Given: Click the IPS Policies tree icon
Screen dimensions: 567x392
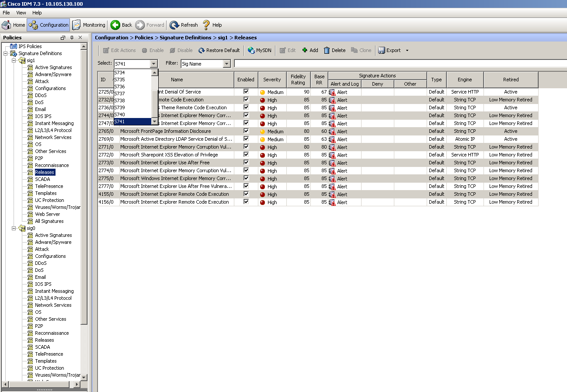Looking at the screenshot, I should [x=14, y=46].
